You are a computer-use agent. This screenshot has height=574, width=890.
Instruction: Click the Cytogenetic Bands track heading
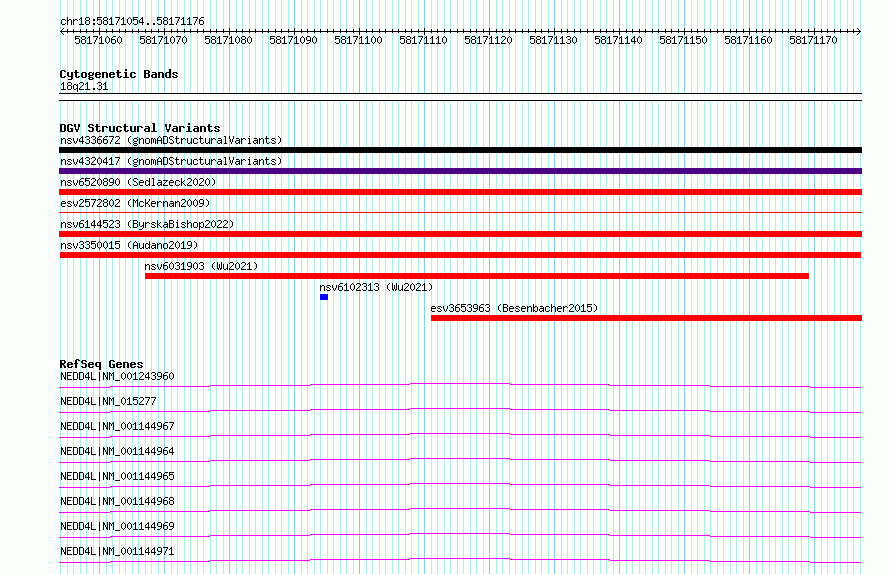coord(119,74)
